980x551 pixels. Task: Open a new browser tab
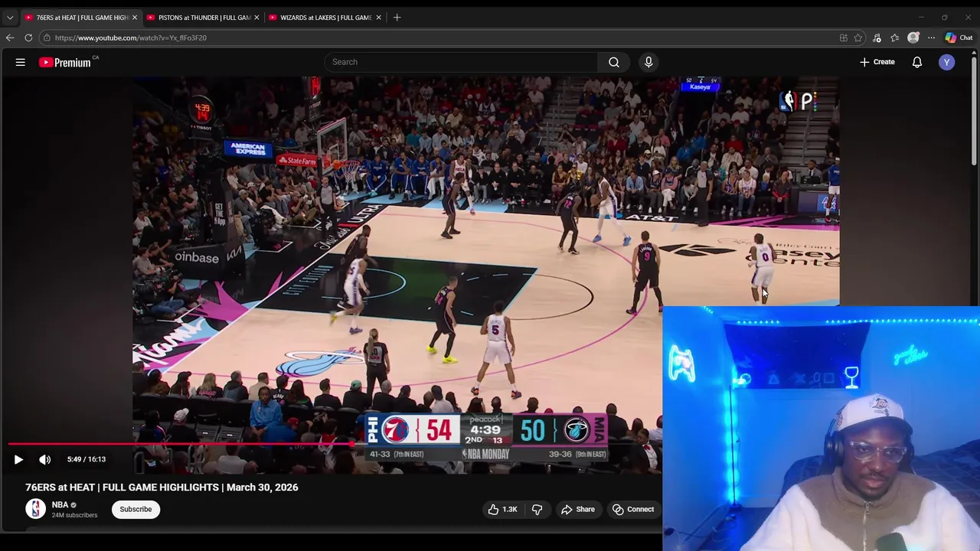(397, 17)
